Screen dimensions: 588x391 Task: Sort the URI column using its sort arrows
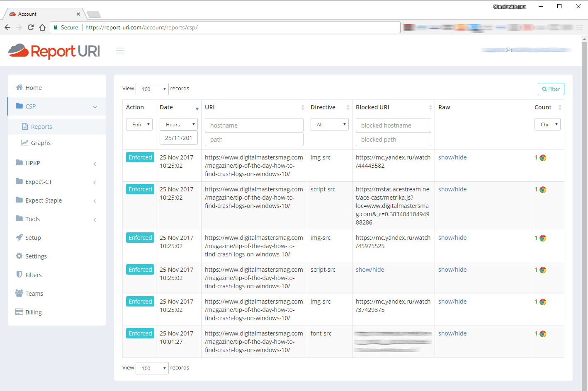pos(303,108)
